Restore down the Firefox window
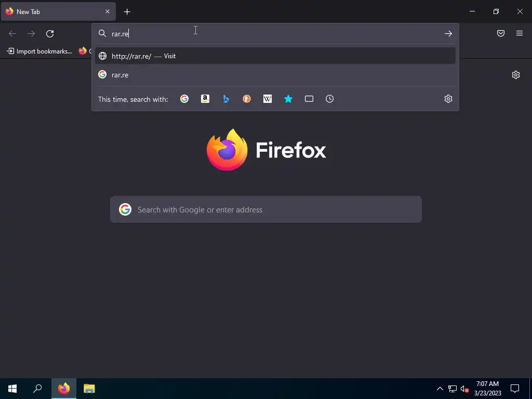This screenshot has width=532, height=399. click(x=496, y=11)
